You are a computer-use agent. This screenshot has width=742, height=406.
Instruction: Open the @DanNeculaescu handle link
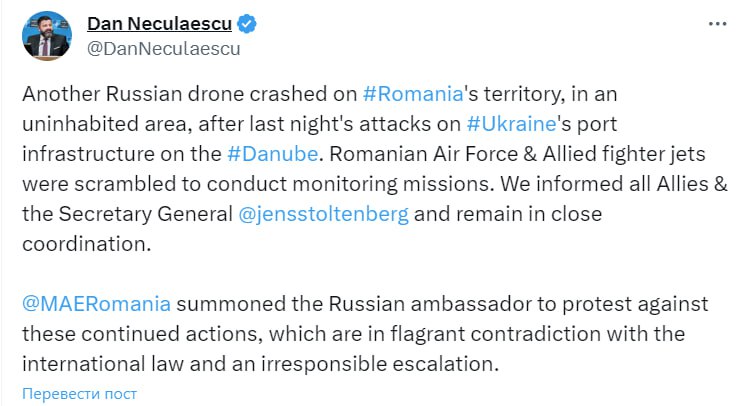(x=164, y=47)
